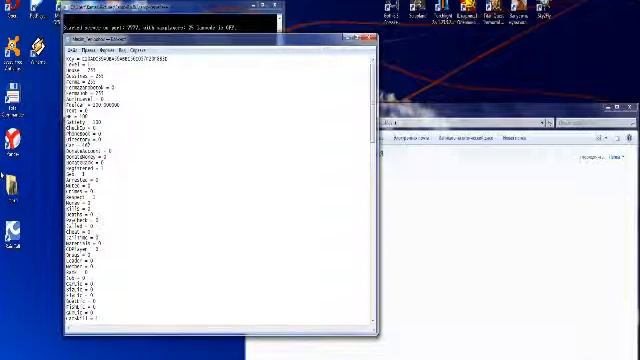This screenshot has height=360, width=640.
Task: Click the "Satiety" line in Notepad
Action: (x=83, y=122)
